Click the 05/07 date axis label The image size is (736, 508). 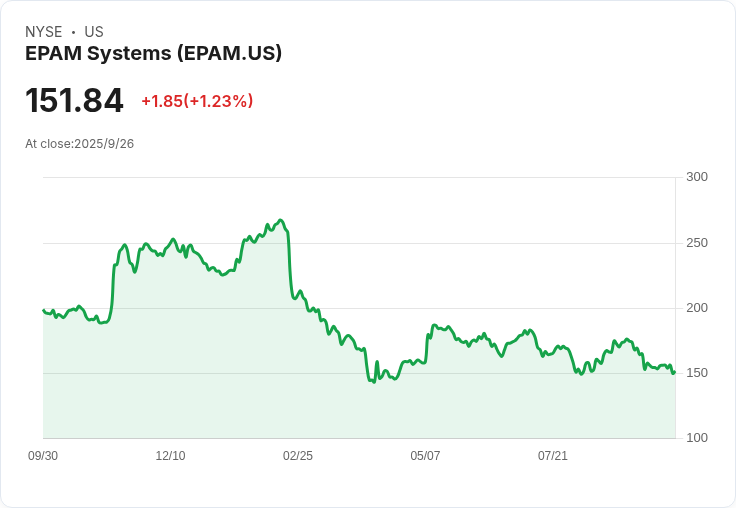(x=425, y=455)
